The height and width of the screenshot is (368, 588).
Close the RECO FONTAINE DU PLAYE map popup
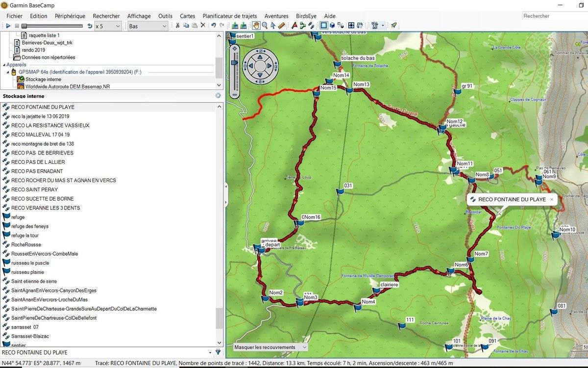pyautogui.click(x=551, y=200)
